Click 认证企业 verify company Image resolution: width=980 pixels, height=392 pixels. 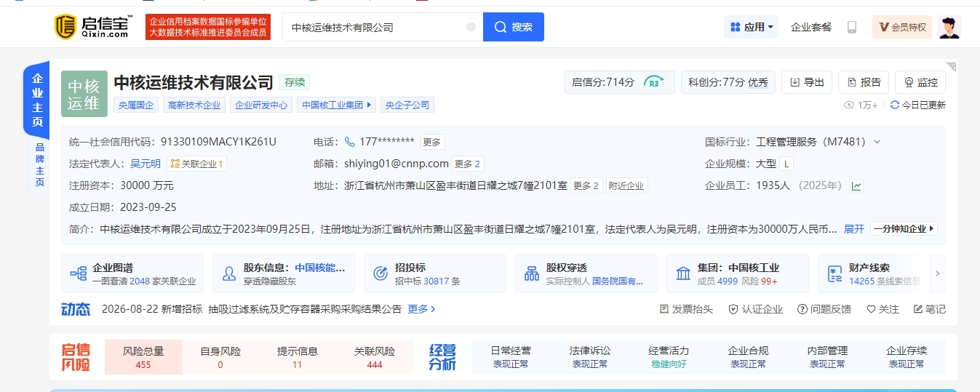click(x=756, y=309)
